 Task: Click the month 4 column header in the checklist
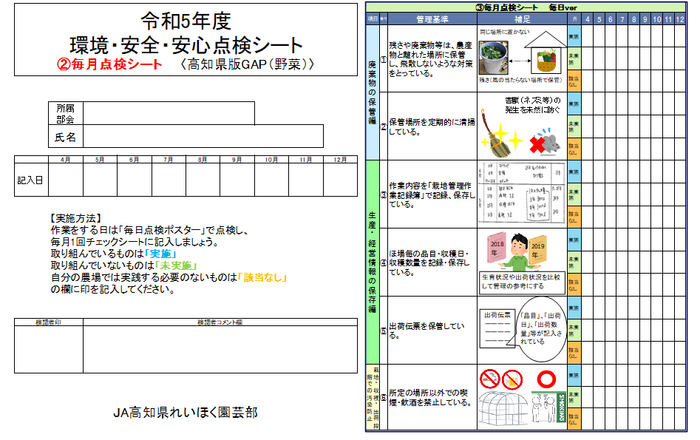pyautogui.click(x=588, y=19)
